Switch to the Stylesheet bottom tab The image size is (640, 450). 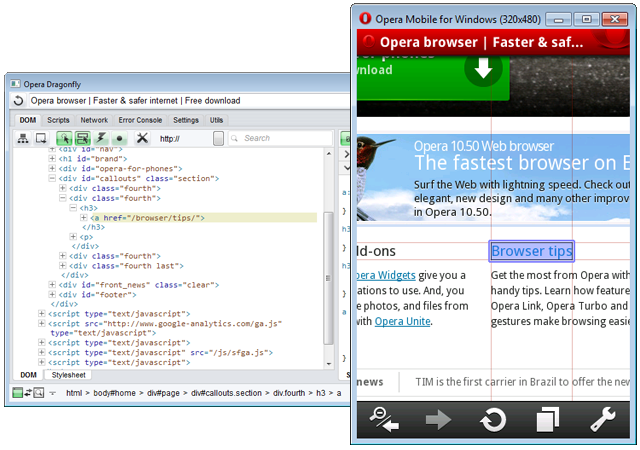pos(69,375)
